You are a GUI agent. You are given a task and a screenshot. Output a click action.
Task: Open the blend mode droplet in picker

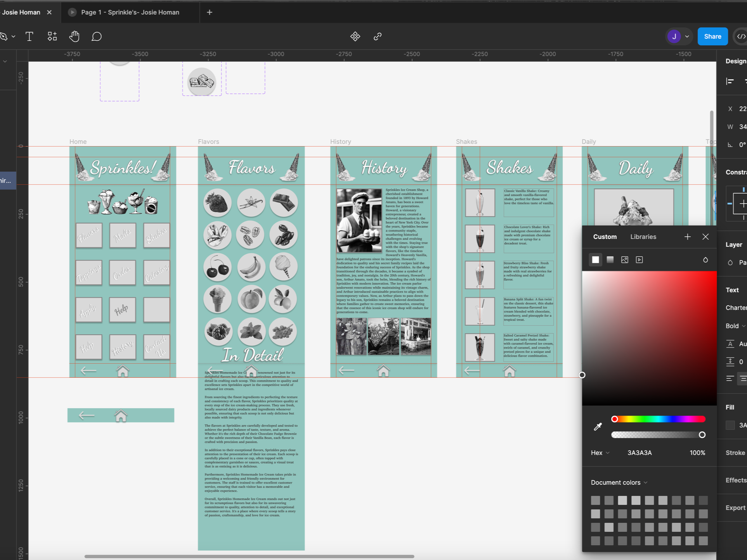pos(705,260)
